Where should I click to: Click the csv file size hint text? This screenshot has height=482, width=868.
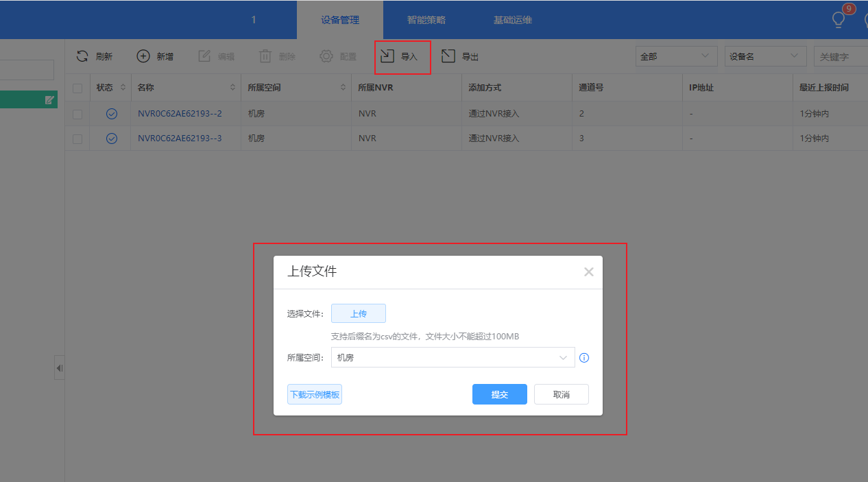[x=425, y=337]
